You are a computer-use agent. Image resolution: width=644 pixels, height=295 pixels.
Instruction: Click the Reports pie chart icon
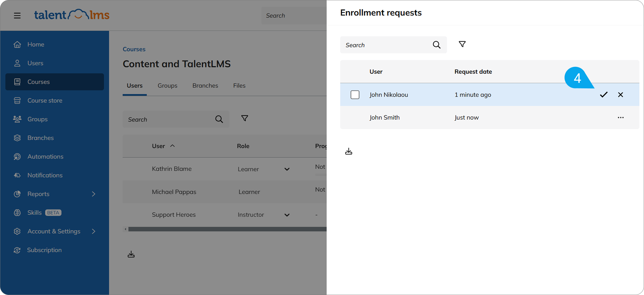click(x=17, y=194)
